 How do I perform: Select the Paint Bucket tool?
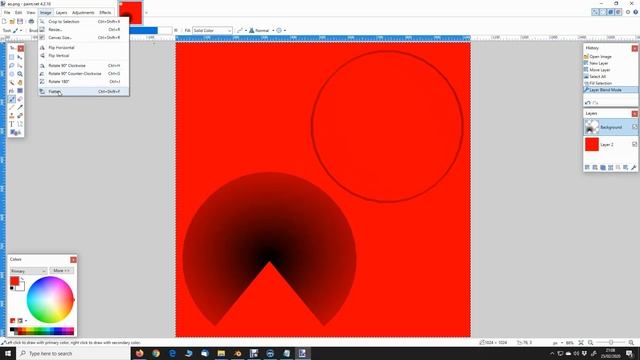pyautogui.click(x=11, y=91)
